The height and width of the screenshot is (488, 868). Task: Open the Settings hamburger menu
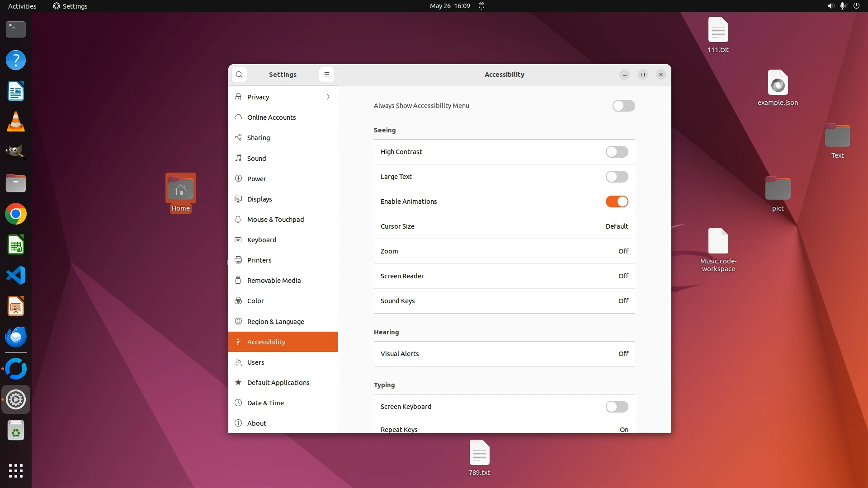tap(326, 75)
